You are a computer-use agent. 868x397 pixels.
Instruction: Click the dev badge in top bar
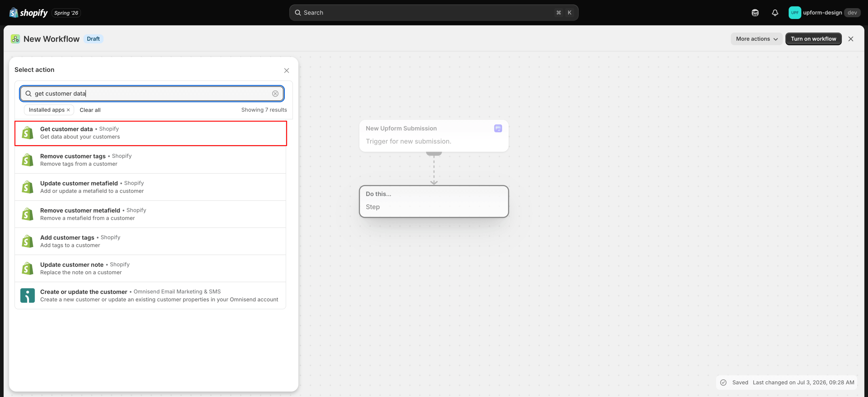[852, 13]
